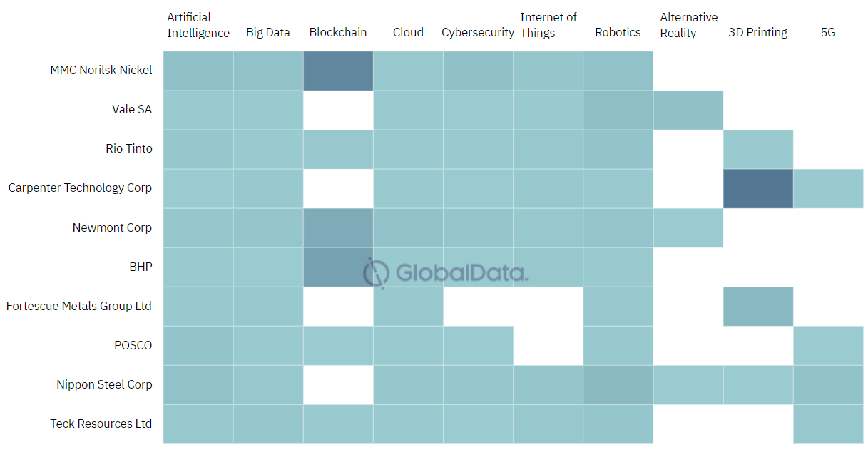Select Vale SA's Alternative Reality cell
The image size is (868, 462).
(688, 110)
